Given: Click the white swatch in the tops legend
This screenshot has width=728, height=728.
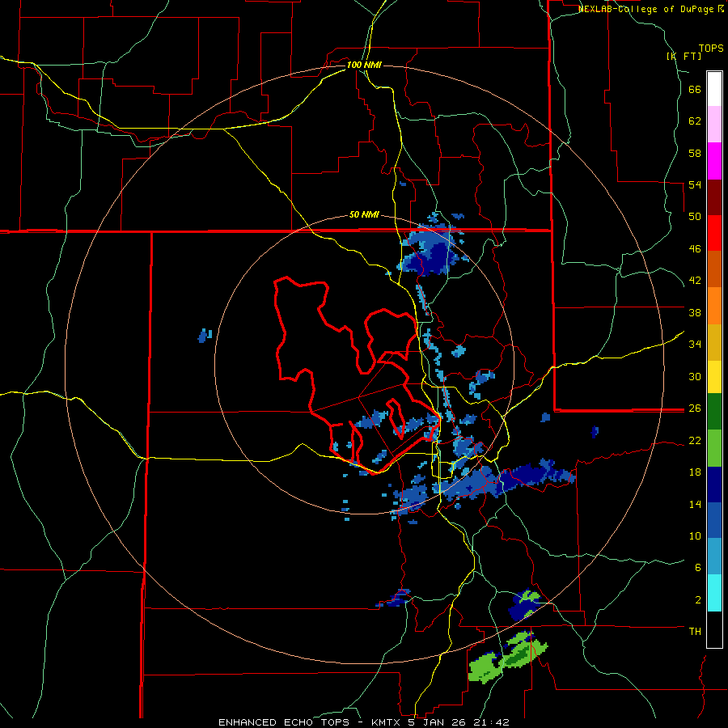Looking at the screenshot, I should pyautogui.click(x=714, y=89).
